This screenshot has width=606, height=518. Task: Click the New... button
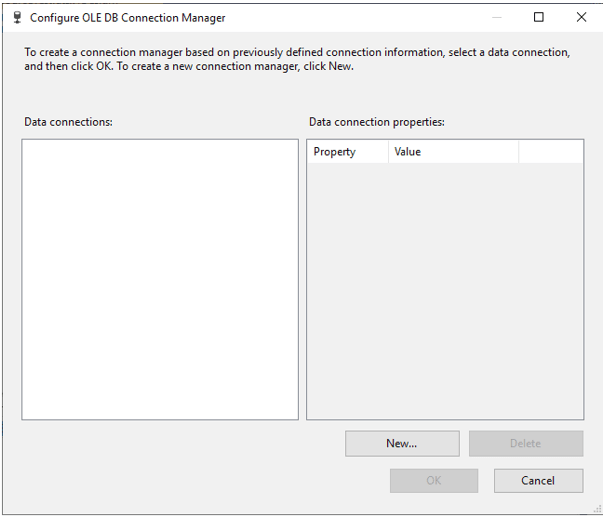(402, 443)
